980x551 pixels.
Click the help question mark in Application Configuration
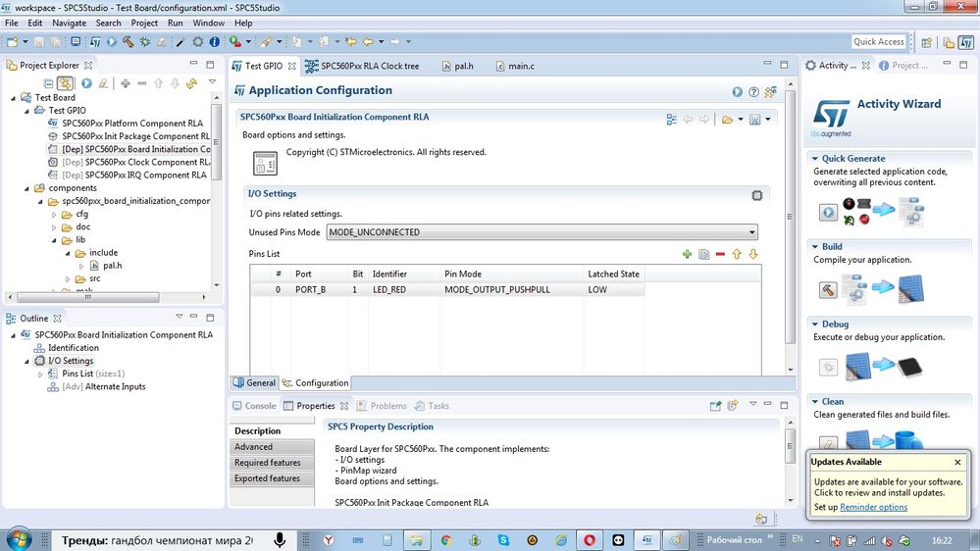click(x=753, y=92)
